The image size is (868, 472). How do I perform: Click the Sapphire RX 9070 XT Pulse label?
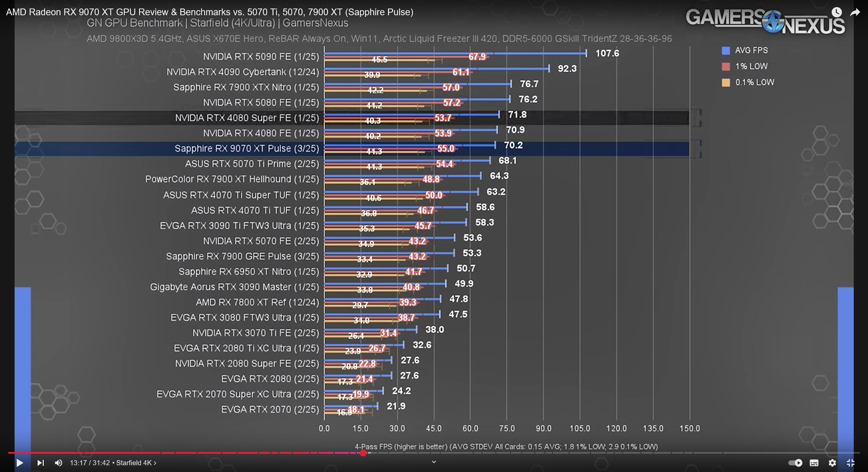click(x=247, y=149)
